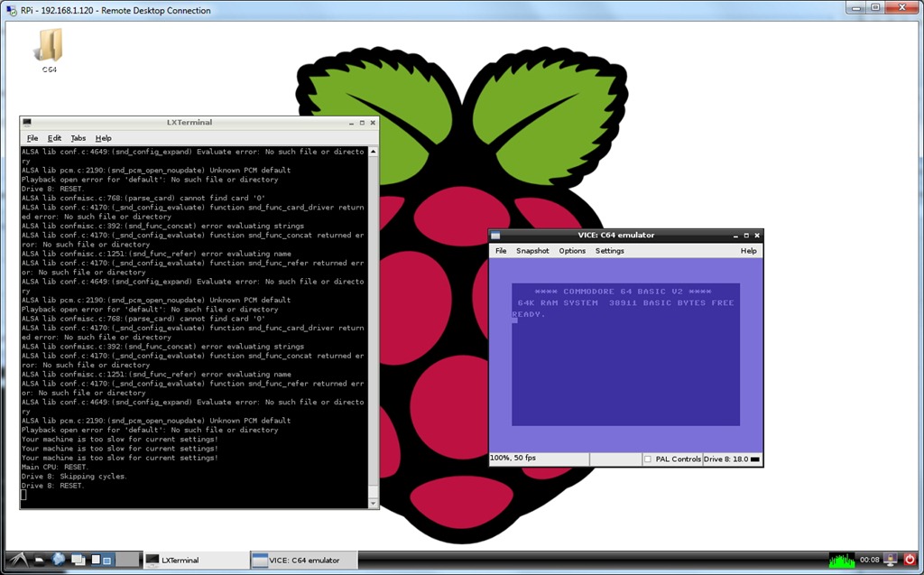
Task: Maximize the LXTerminal window
Action: pos(362,123)
